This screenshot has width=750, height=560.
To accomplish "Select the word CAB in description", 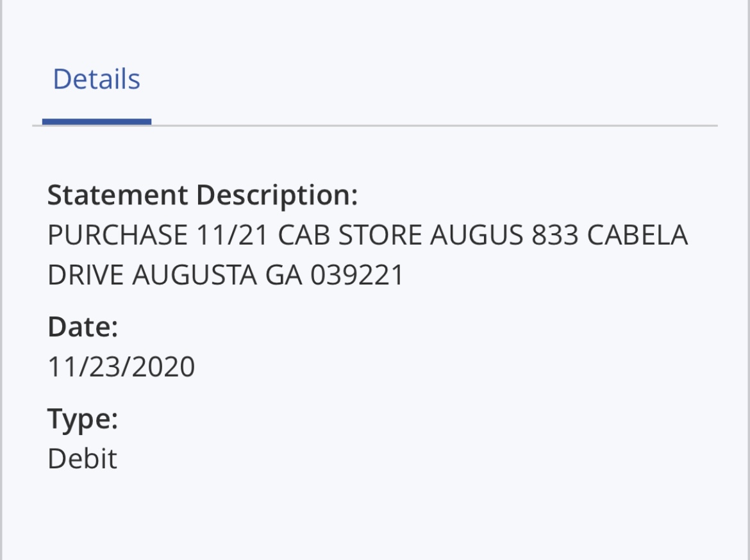I will coord(304,235).
